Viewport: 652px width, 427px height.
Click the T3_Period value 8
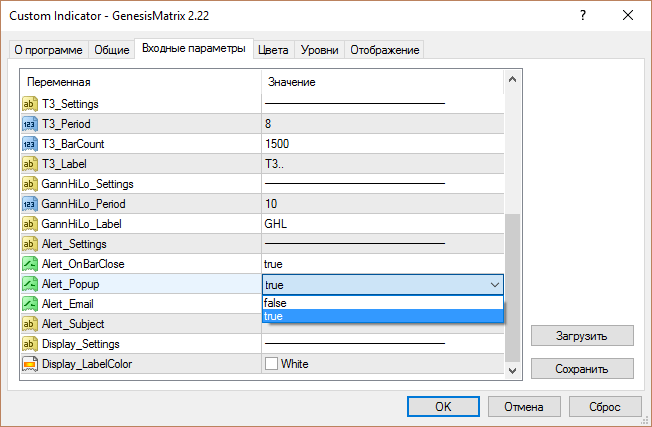click(268, 124)
